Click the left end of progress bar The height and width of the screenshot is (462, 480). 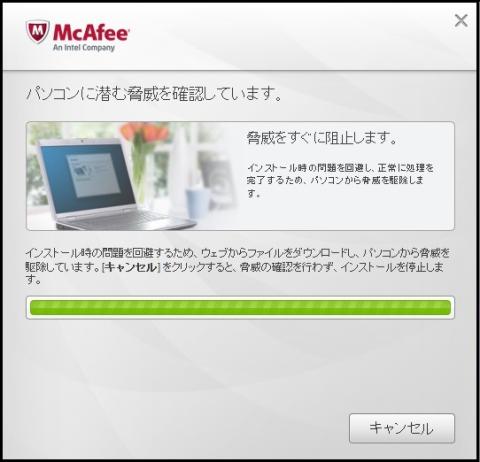[36, 307]
